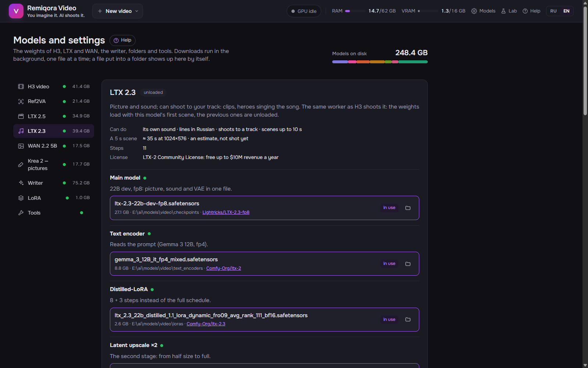The image size is (588, 368).
Task: Click the LTX 2.5 clapperboard icon
Action: (x=21, y=116)
